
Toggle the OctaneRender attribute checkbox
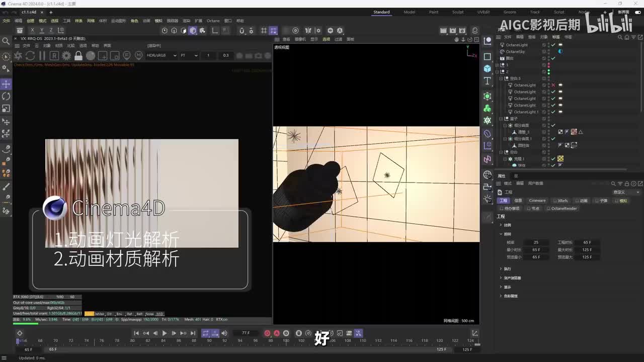coord(548,208)
